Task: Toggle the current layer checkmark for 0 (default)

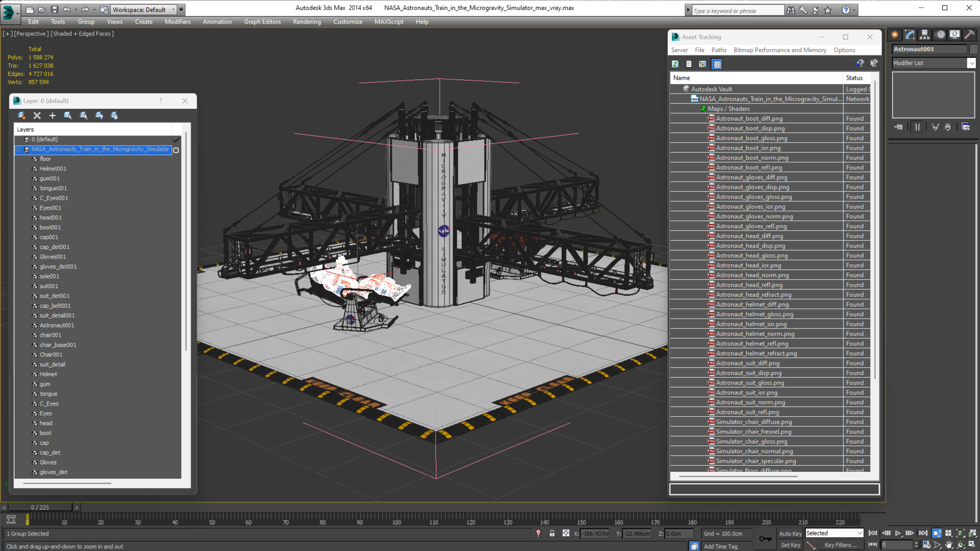Action: pos(176,140)
